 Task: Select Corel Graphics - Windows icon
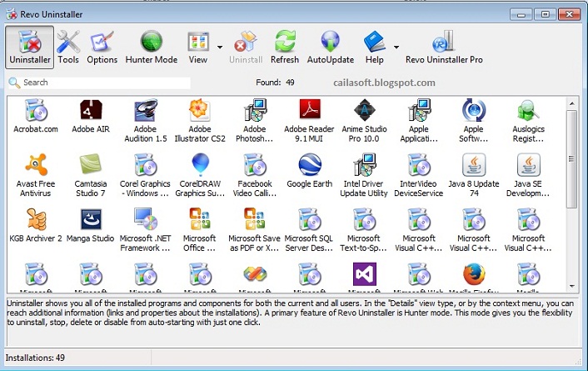[146, 165]
